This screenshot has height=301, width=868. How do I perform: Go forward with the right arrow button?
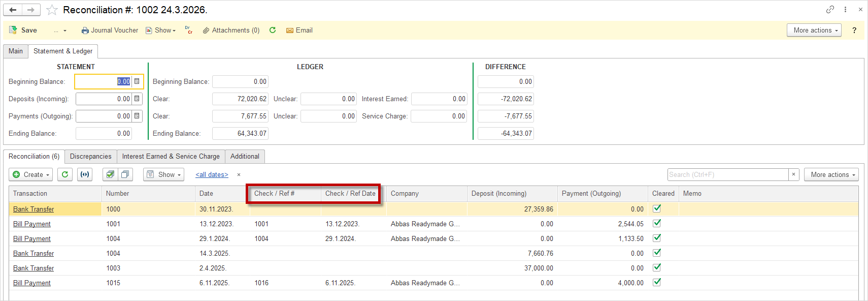31,10
